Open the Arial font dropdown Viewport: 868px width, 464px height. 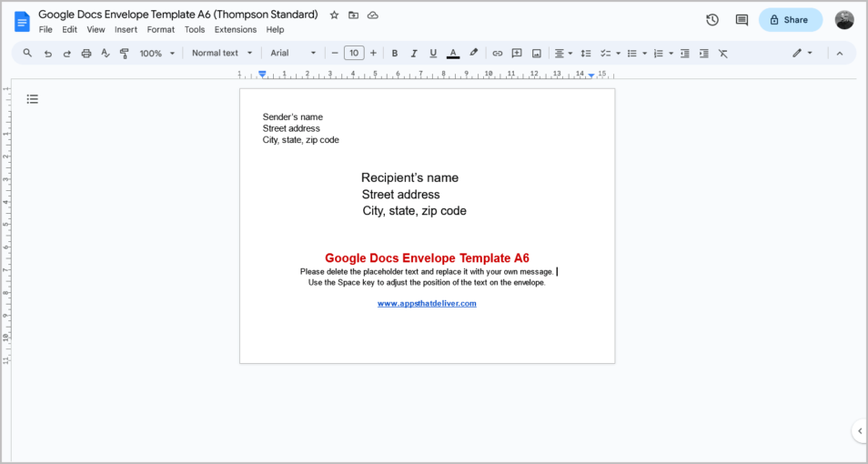point(293,53)
